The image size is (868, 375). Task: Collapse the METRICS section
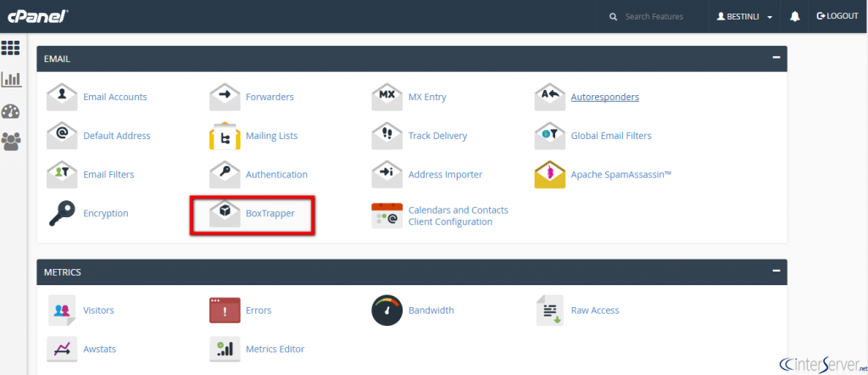point(776,271)
